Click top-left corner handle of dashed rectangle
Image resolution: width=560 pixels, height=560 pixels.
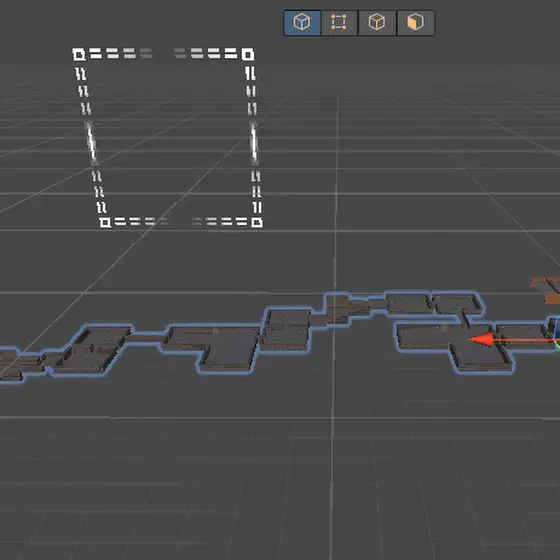point(79,54)
